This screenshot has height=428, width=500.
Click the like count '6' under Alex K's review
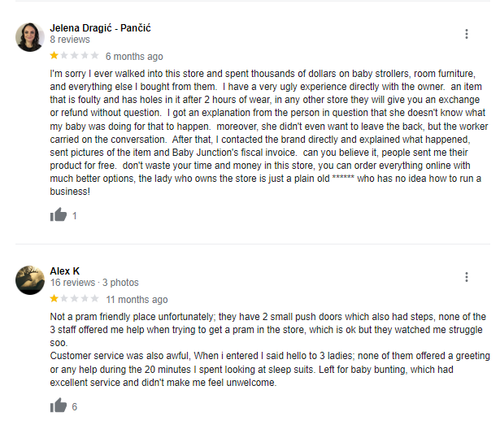pos(74,407)
